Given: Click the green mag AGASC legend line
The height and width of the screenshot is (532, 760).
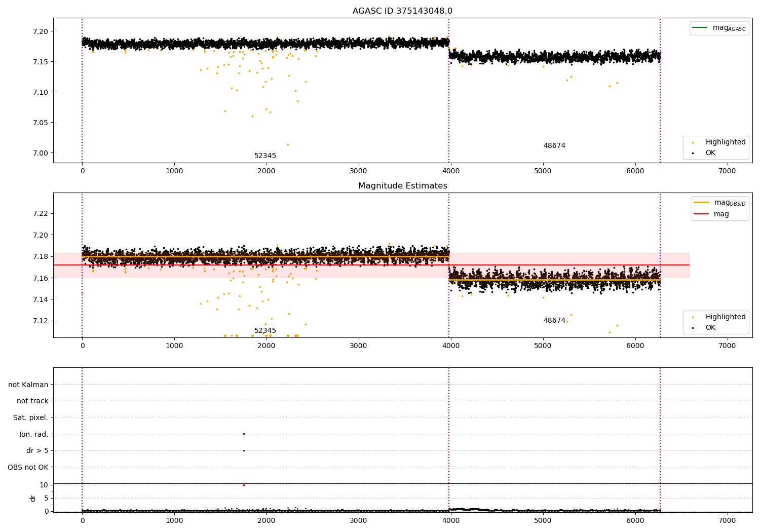Looking at the screenshot, I should tap(700, 27).
